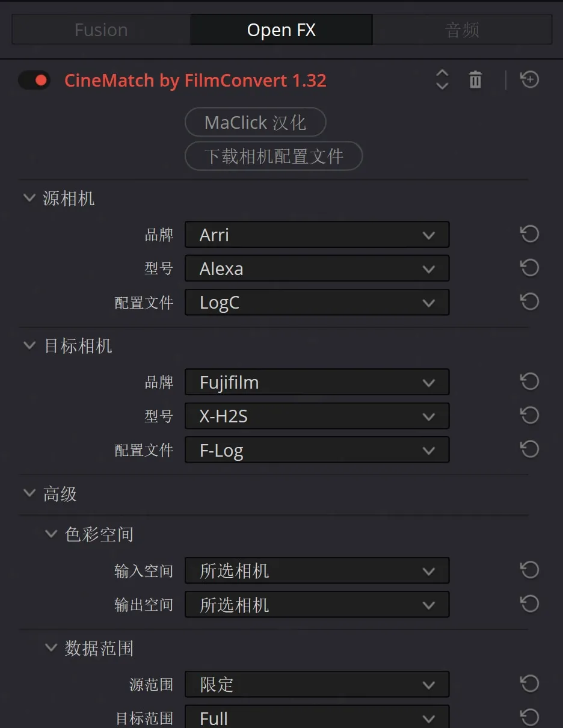Open the Arri brand dropdown

pos(316,235)
